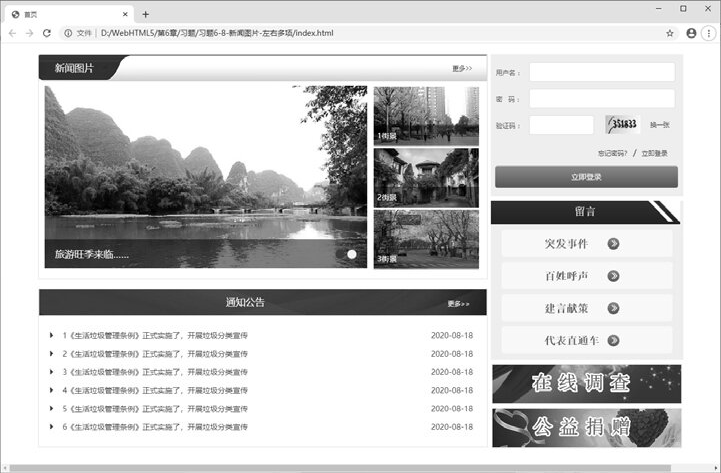
Task: Click the 通知公告 section heading
Action: (x=245, y=302)
